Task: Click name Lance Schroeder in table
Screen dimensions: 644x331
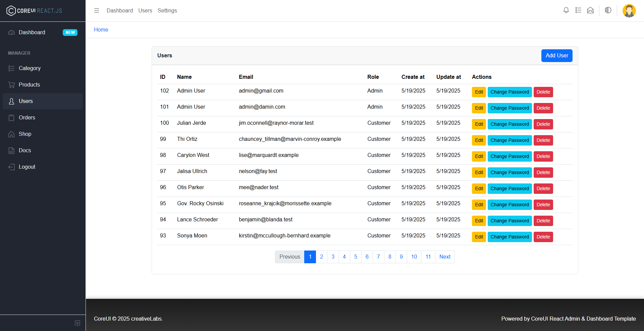Action: (198, 220)
